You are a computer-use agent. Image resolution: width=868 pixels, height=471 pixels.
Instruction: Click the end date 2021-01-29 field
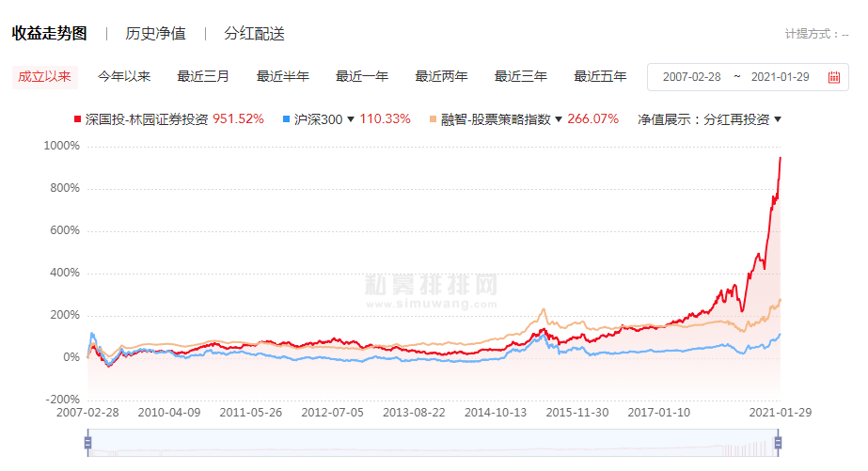(x=780, y=77)
